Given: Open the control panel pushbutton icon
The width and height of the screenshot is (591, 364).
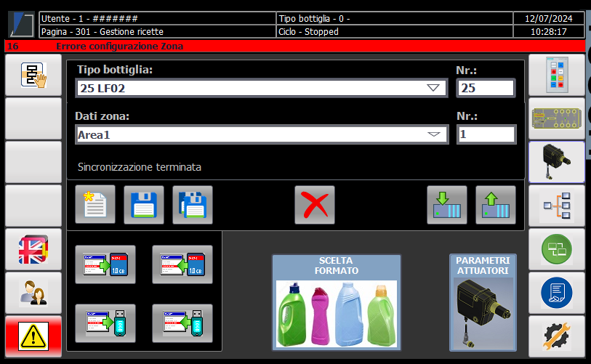Looking at the screenshot, I should [557, 75].
